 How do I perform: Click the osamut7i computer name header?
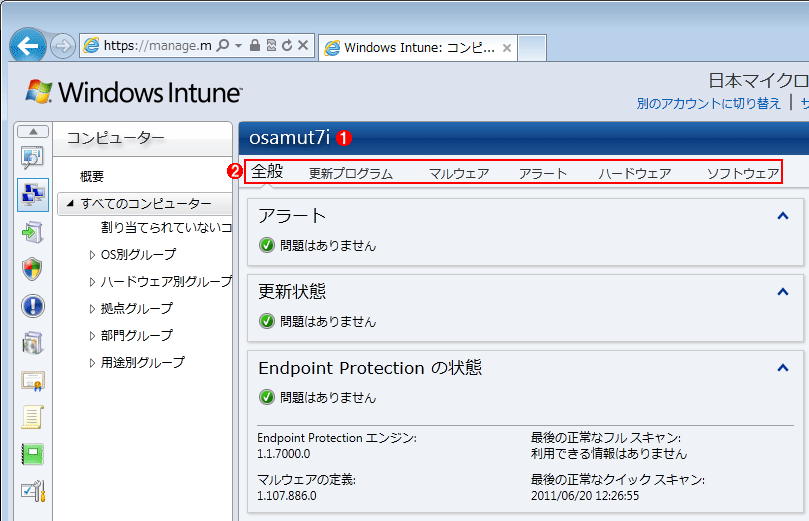pyautogui.click(x=289, y=138)
